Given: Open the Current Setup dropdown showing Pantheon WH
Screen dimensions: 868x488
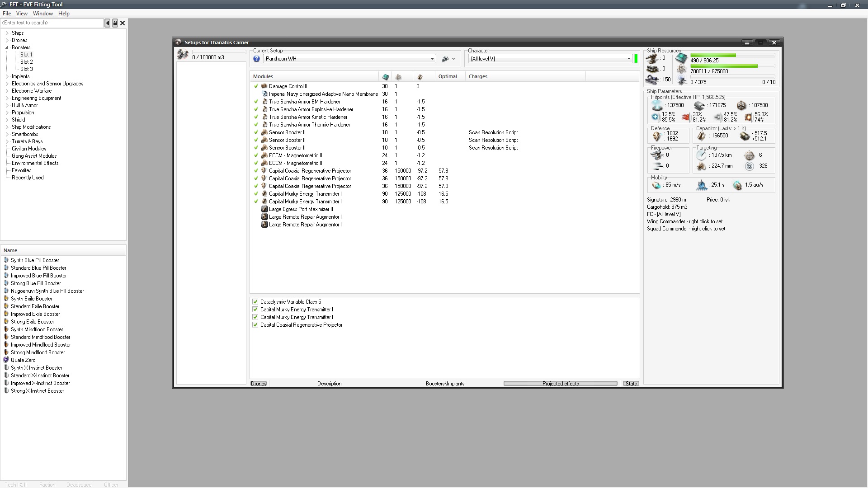Looking at the screenshot, I should coord(432,59).
